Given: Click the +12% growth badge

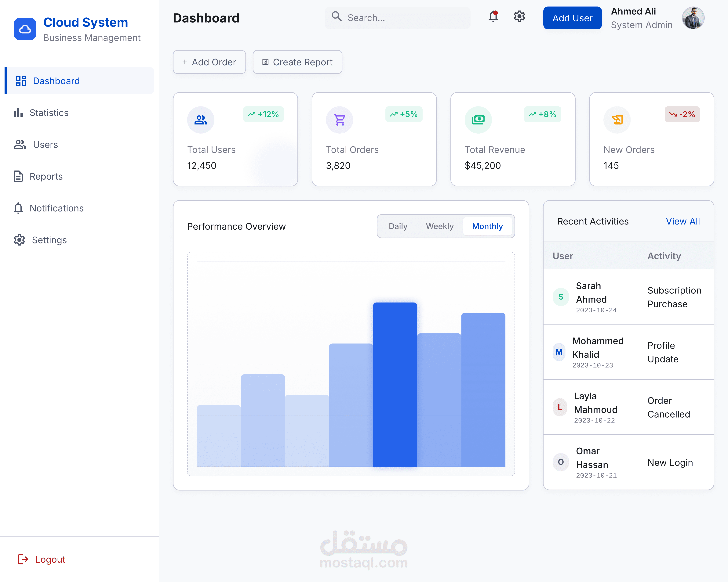Looking at the screenshot, I should click(263, 114).
